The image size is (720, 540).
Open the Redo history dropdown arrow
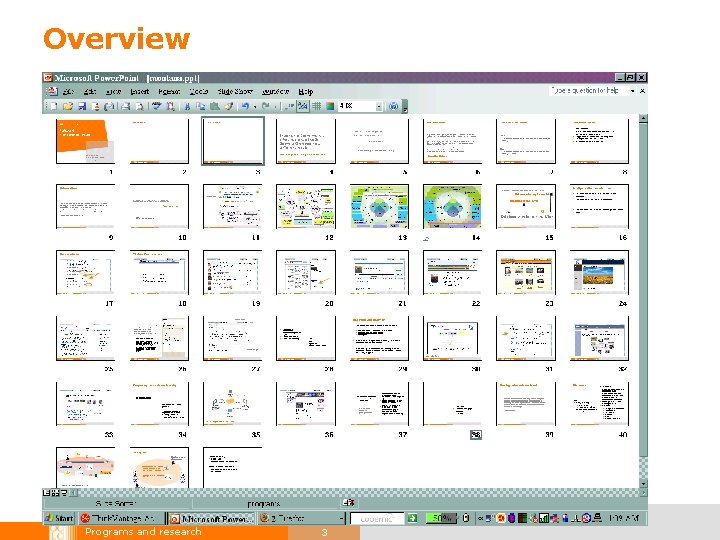275,107
